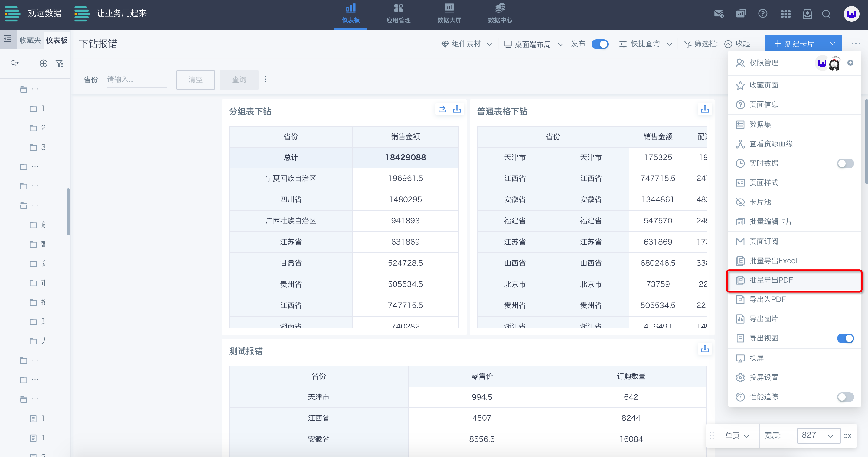The height and width of the screenshot is (457, 868).
Task: Enable the 实时数据 toggle
Action: 845,163
